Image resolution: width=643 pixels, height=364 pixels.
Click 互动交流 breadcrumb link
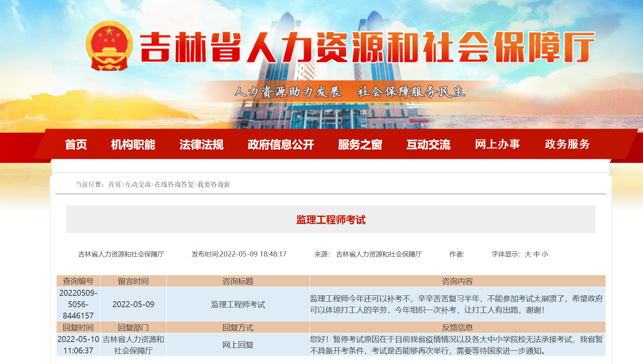(138, 185)
